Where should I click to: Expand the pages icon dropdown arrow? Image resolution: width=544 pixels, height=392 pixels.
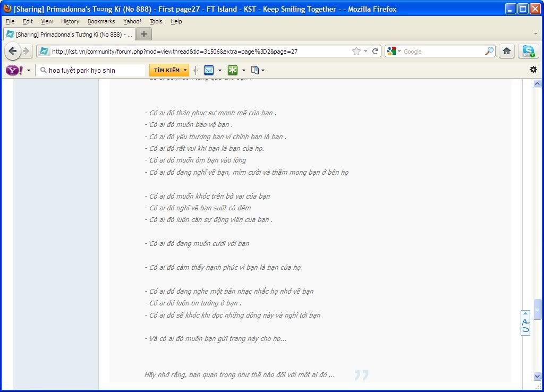pos(263,71)
